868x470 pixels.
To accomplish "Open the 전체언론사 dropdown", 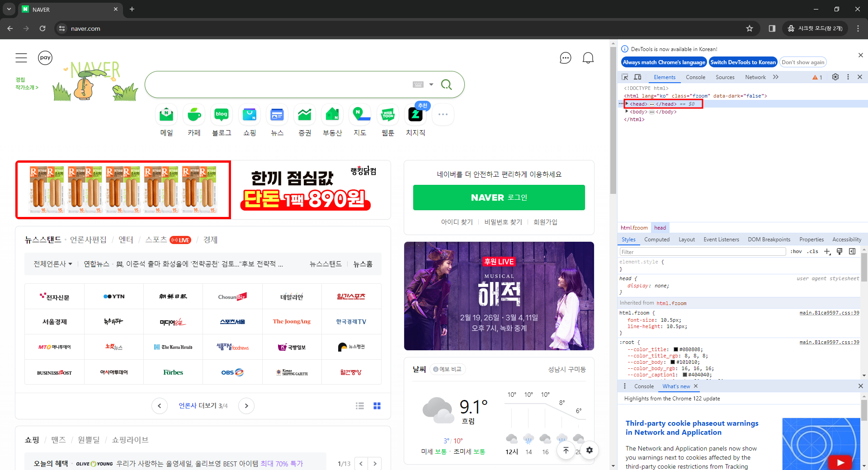I will tap(53, 264).
